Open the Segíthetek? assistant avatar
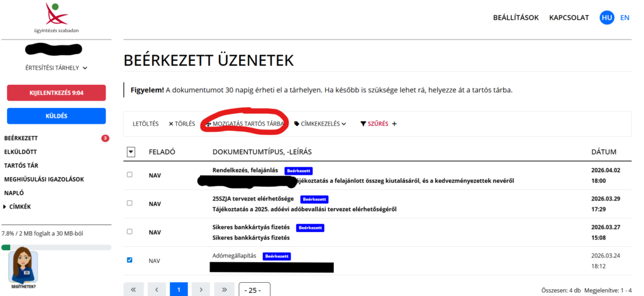The height and width of the screenshot is (296, 644). click(23, 267)
